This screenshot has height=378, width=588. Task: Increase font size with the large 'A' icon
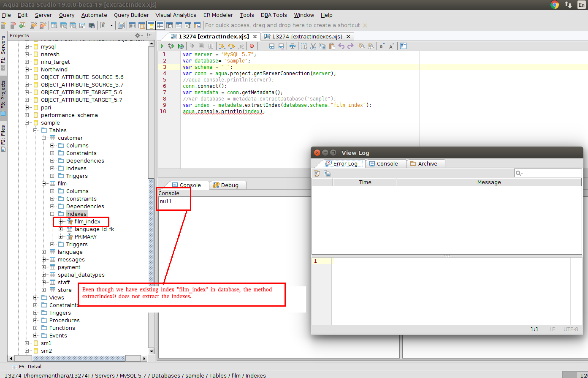[x=391, y=46]
